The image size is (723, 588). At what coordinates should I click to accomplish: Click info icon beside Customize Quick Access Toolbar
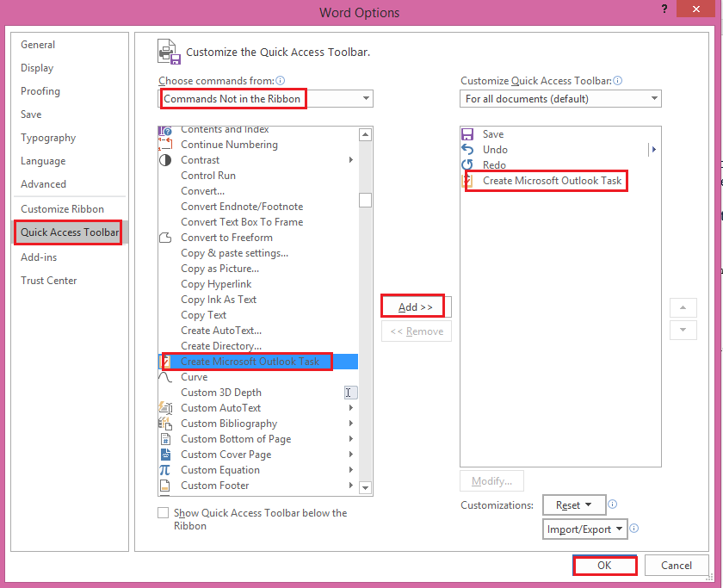point(618,81)
